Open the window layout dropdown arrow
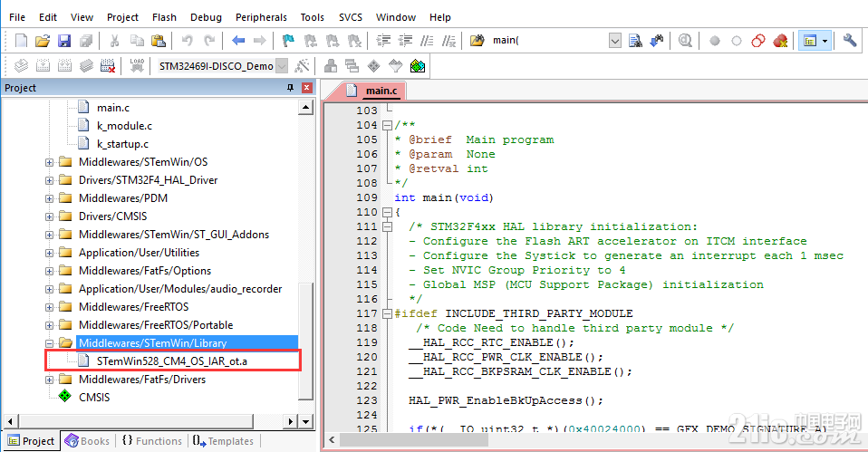Viewport: 868px width, 452px height. 825,41
